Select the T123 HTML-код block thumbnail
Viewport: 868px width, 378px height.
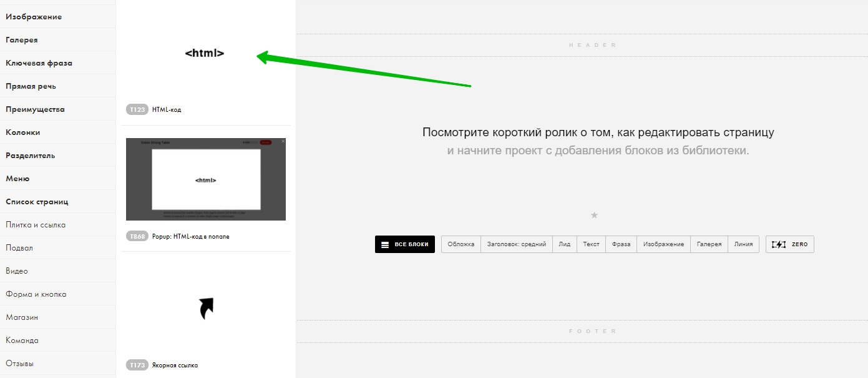pos(205,54)
